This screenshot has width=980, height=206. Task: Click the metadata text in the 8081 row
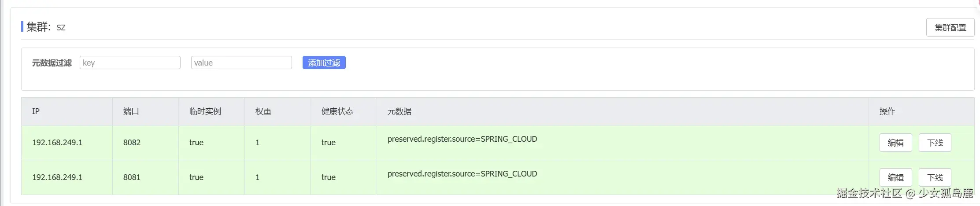point(462,174)
